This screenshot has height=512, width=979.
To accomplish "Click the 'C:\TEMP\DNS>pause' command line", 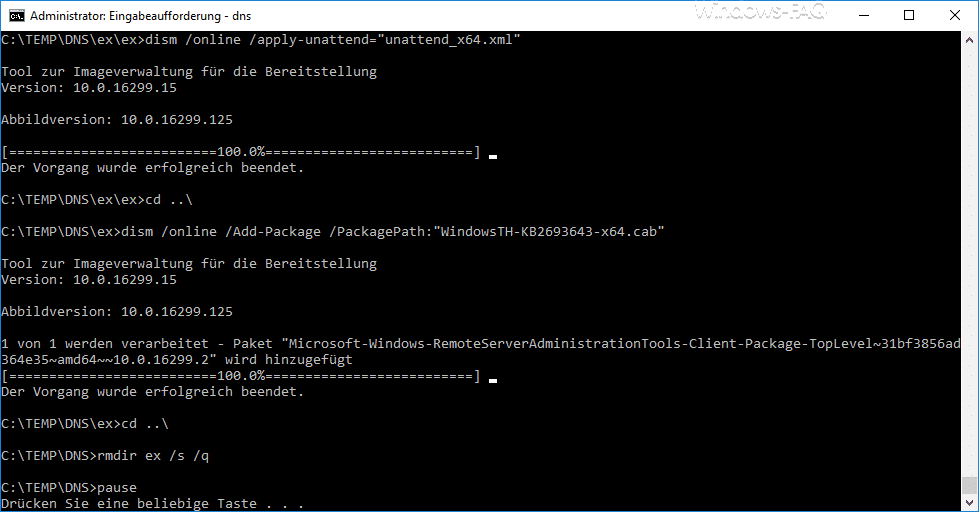I will click(69, 487).
